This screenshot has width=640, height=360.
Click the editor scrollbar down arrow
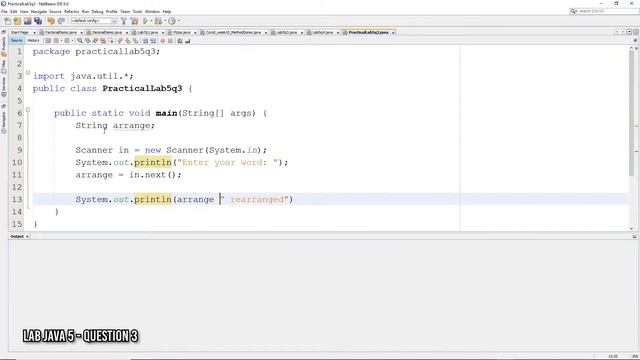coord(631,229)
